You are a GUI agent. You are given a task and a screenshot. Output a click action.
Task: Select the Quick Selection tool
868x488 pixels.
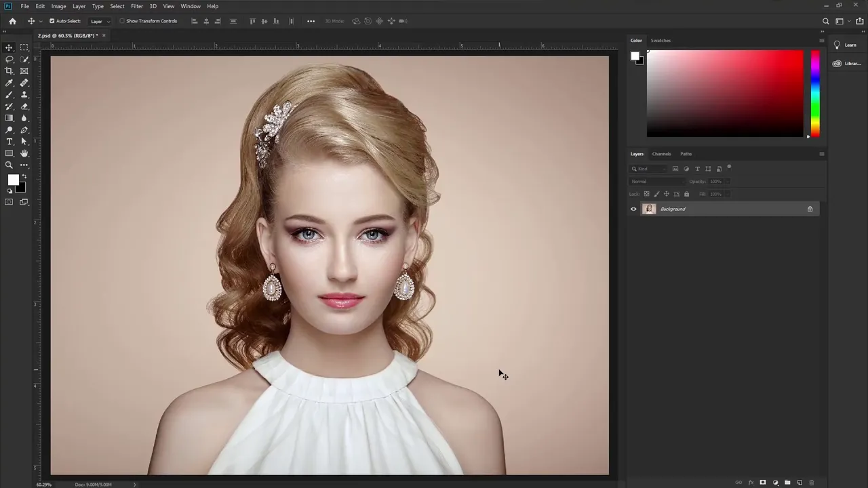pyautogui.click(x=24, y=59)
